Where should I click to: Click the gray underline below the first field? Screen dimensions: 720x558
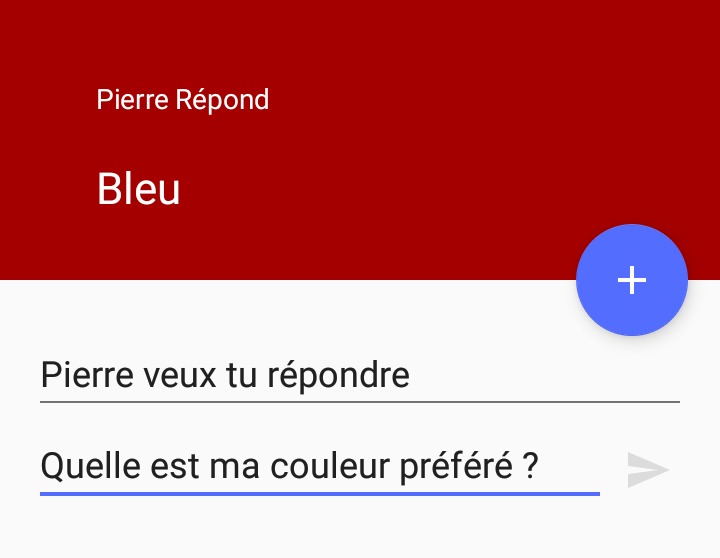click(x=359, y=401)
